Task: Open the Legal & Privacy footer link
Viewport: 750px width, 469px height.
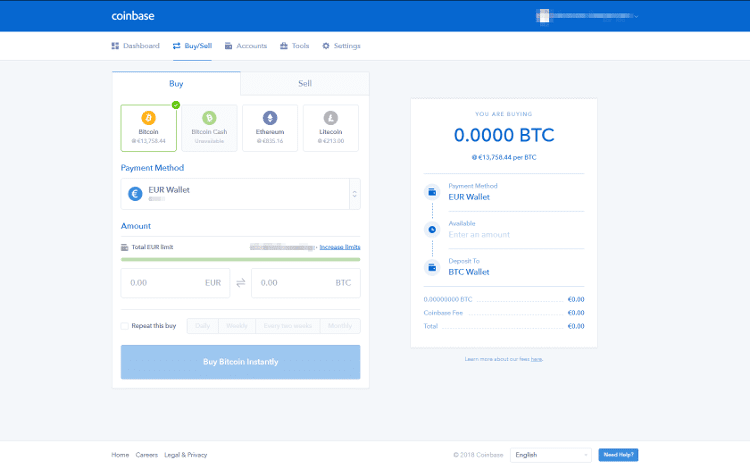Action: [x=186, y=455]
